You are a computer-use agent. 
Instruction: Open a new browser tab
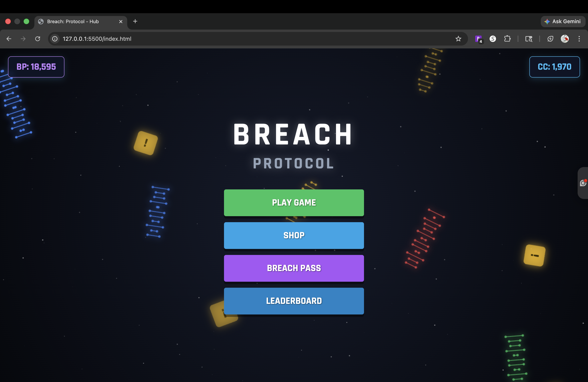[x=135, y=21]
